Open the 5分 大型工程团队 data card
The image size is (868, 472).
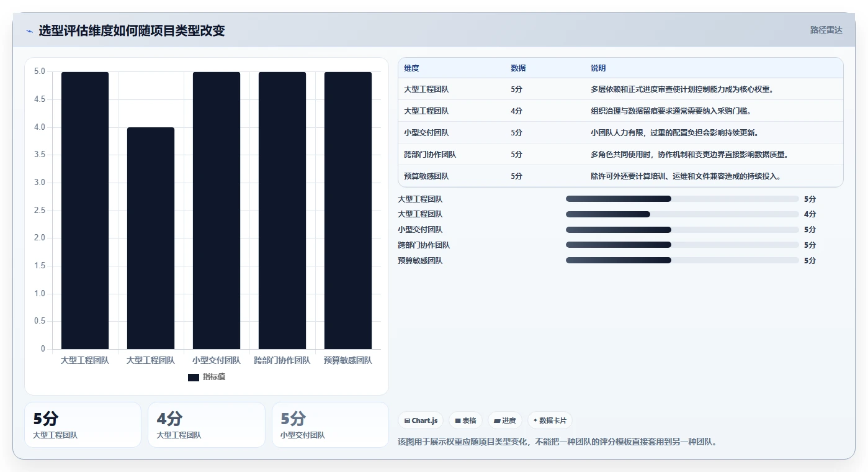83,425
